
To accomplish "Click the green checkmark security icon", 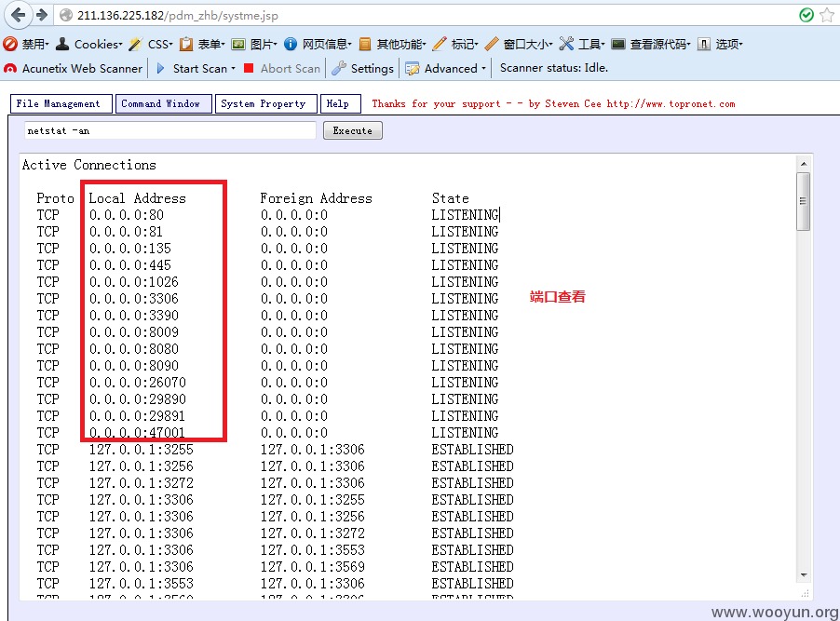I will click(806, 15).
